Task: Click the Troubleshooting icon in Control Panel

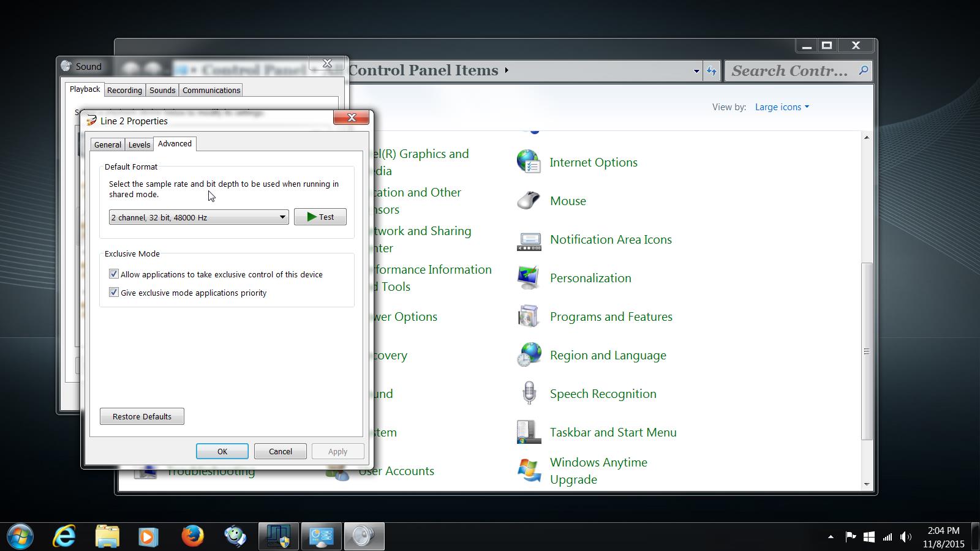Action: coord(145,472)
